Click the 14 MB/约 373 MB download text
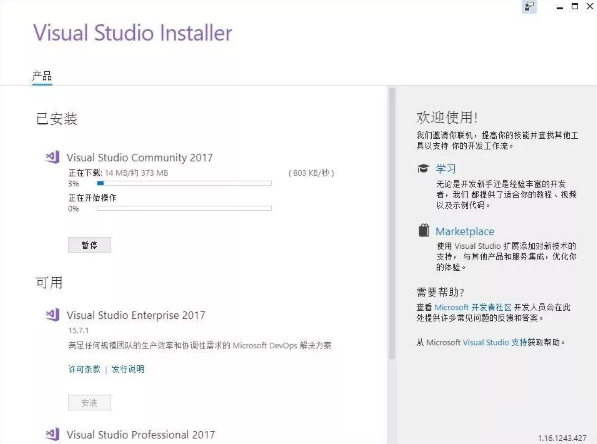Screen dimensions: 597x444 [x=136, y=173]
